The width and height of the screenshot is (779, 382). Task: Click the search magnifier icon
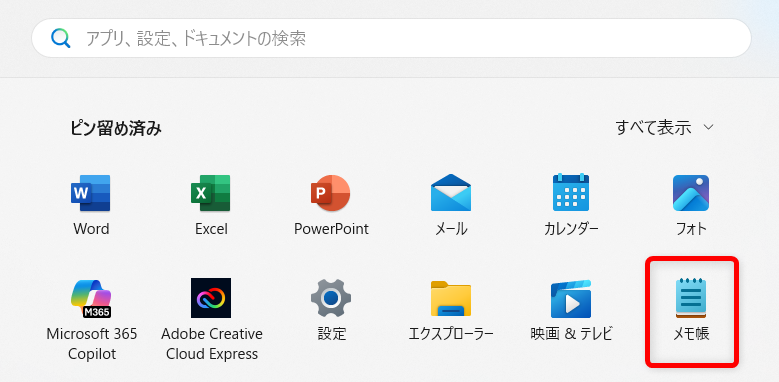[x=61, y=38]
